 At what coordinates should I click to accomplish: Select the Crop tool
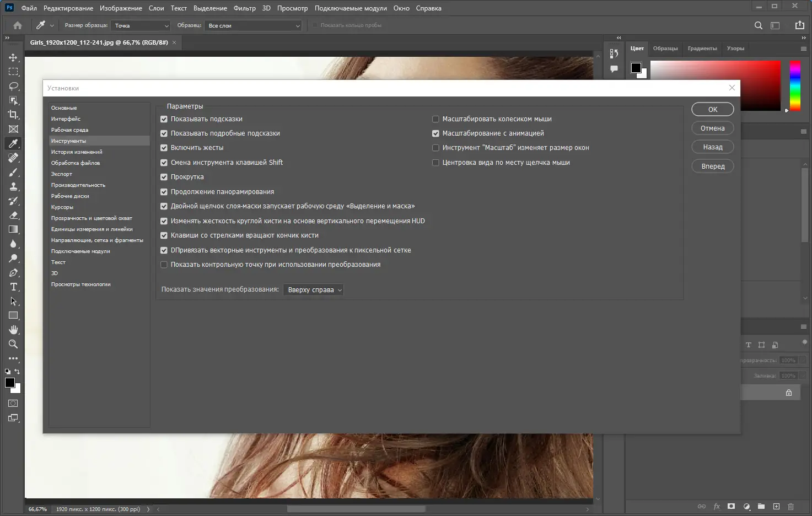(x=13, y=115)
